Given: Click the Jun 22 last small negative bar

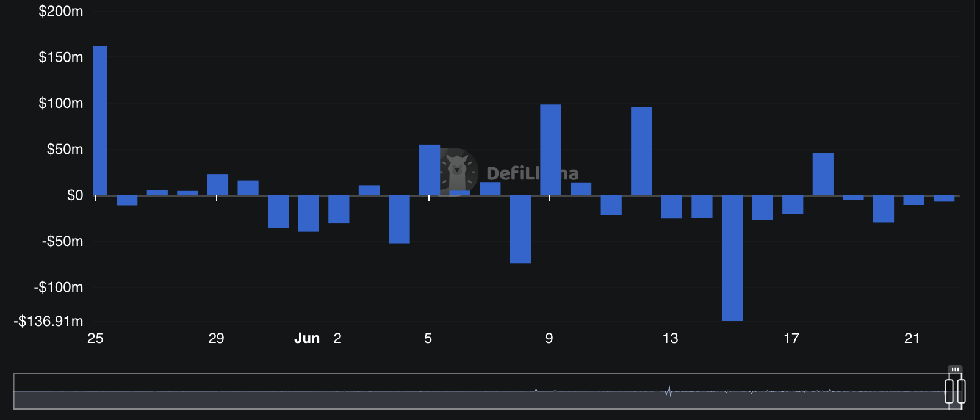Looking at the screenshot, I should pyautogui.click(x=944, y=198).
